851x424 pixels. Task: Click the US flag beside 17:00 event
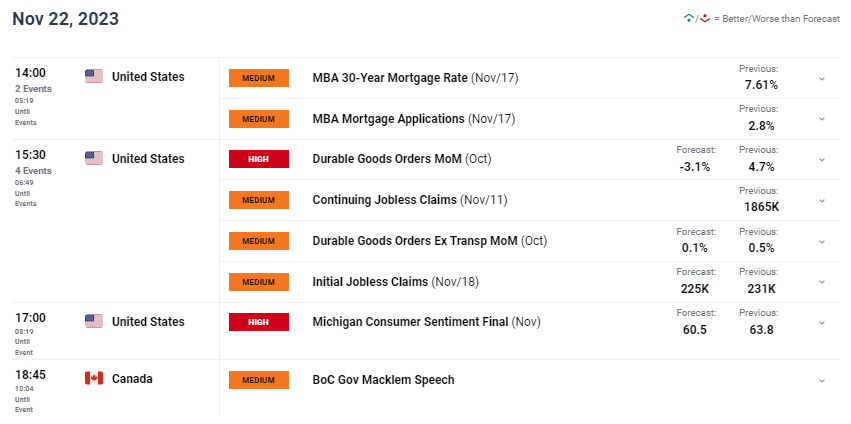tap(94, 321)
